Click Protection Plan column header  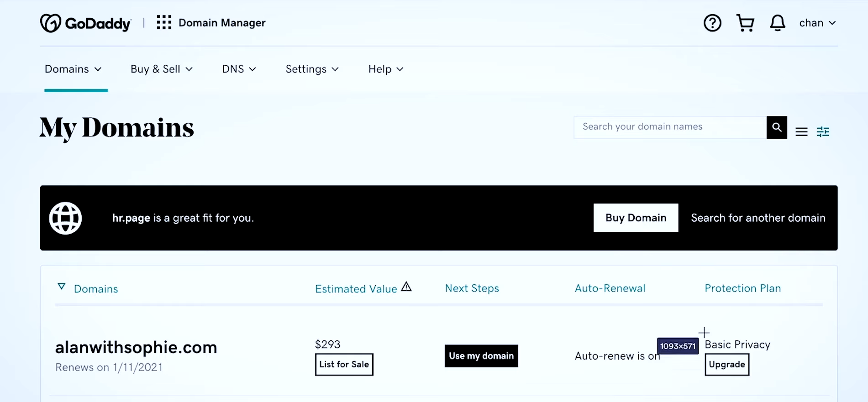743,288
